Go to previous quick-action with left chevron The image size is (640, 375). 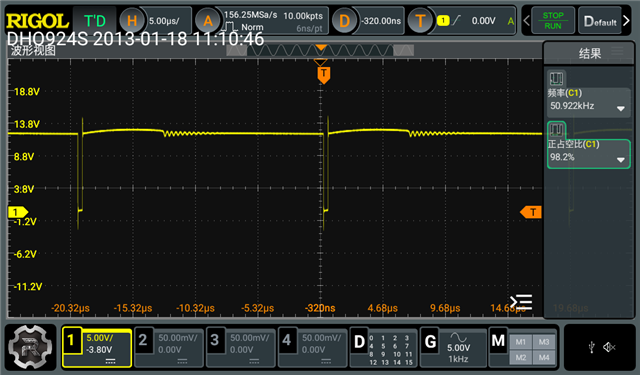point(527,20)
